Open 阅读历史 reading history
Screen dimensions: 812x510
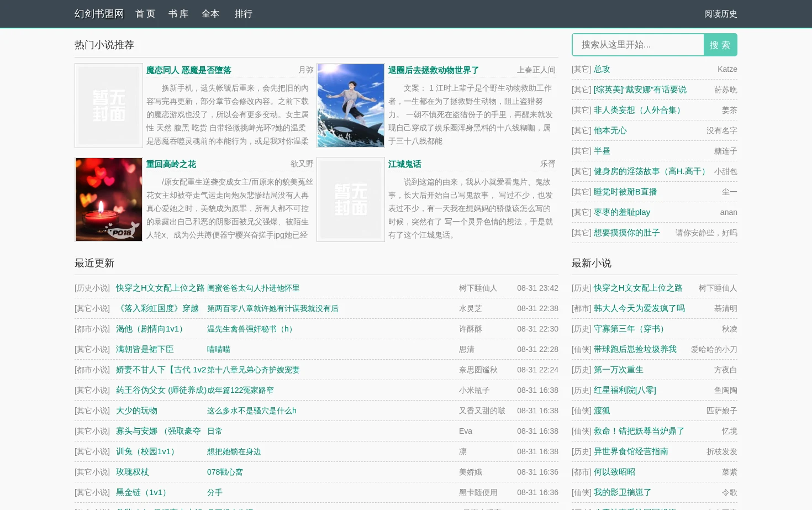pos(720,14)
